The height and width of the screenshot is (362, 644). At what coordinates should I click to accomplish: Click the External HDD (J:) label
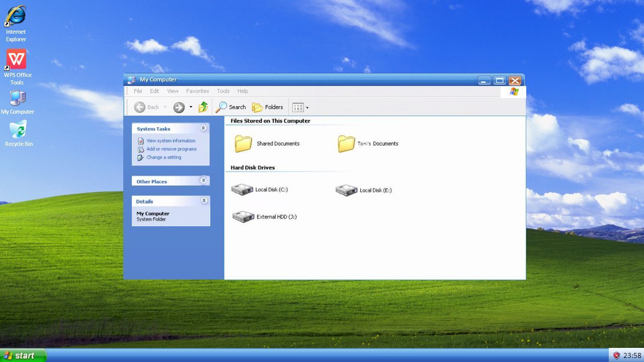pyautogui.click(x=277, y=217)
